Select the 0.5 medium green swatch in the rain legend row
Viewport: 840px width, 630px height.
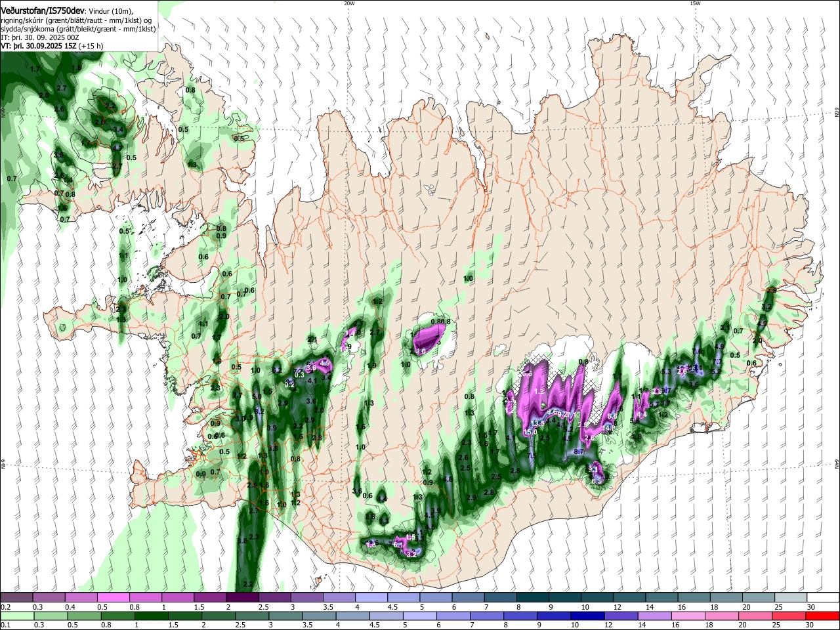(x=85, y=616)
